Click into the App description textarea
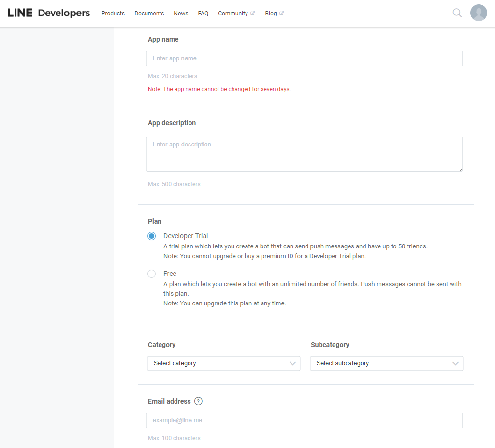Image resolution: width=495 pixels, height=448 pixels. click(x=305, y=154)
